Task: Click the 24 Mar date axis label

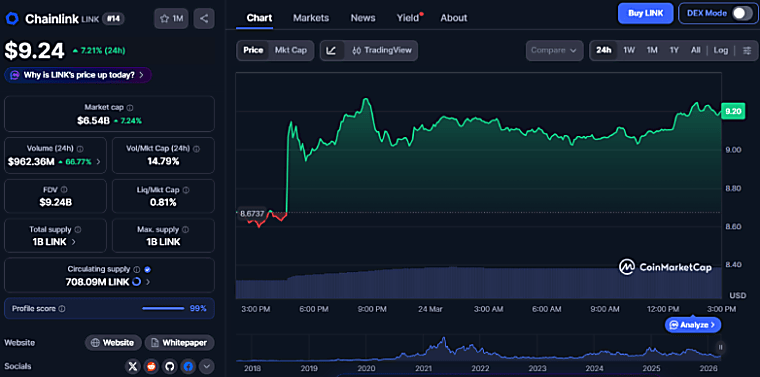Action: click(x=429, y=309)
